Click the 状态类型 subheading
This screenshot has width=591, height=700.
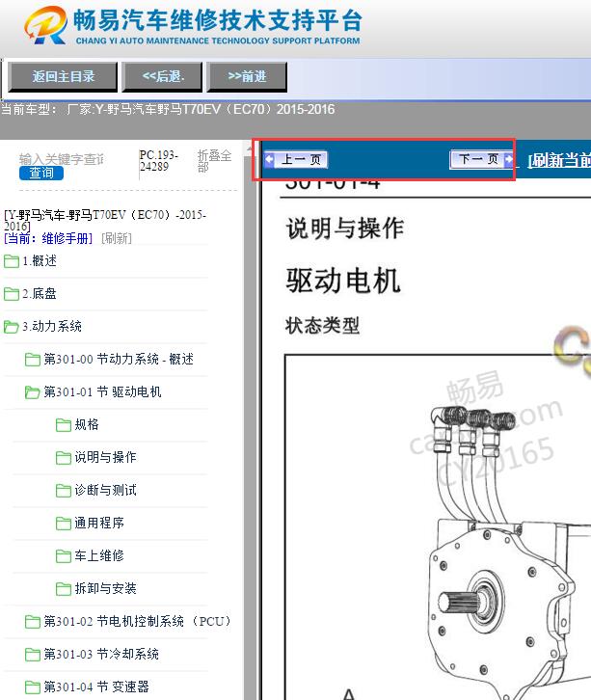[x=323, y=326]
